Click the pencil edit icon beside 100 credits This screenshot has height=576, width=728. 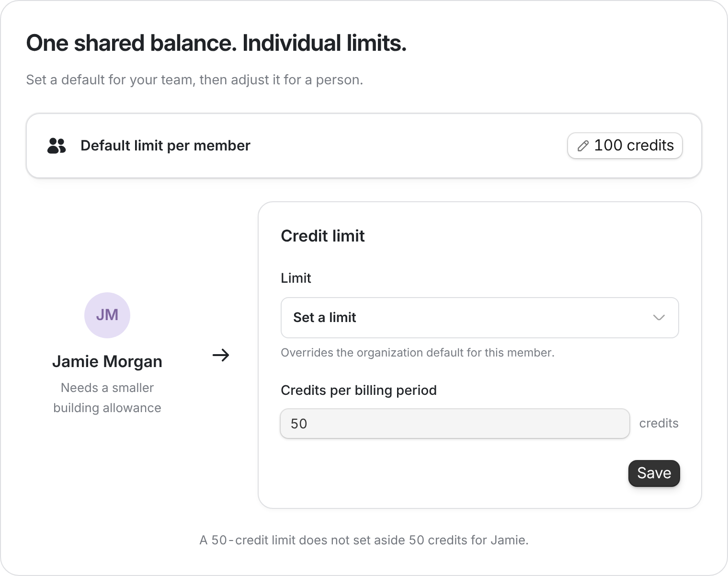tap(583, 146)
